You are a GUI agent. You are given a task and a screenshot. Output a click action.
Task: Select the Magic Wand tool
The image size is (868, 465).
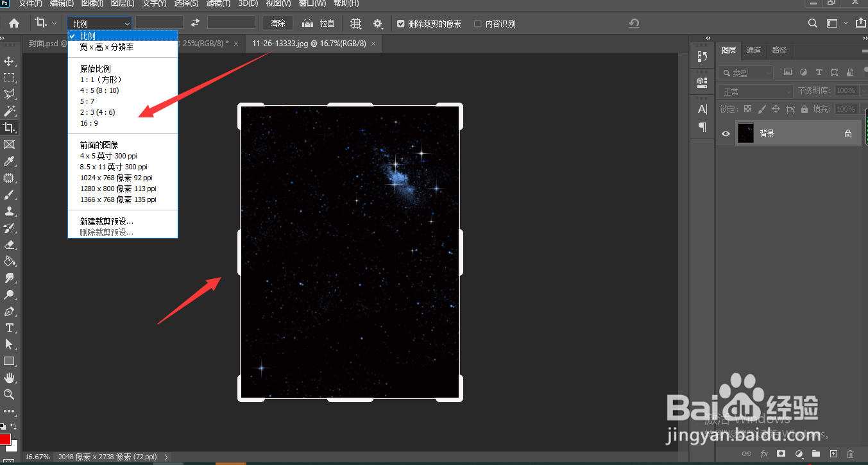click(9, 111)
